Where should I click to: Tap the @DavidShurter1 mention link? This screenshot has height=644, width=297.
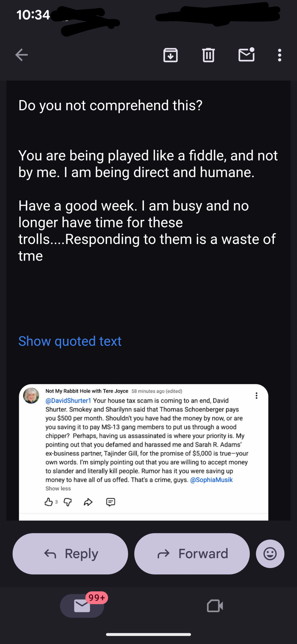pyautogui.click(x=68, y=400)
